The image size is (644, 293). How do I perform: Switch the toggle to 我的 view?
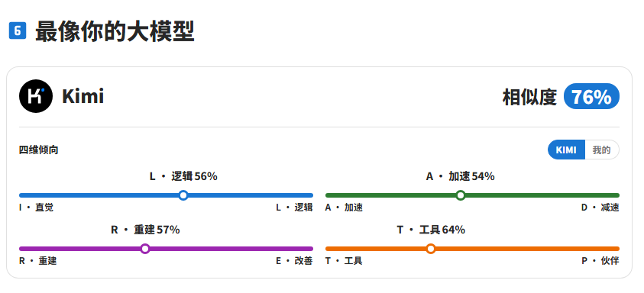602,150
